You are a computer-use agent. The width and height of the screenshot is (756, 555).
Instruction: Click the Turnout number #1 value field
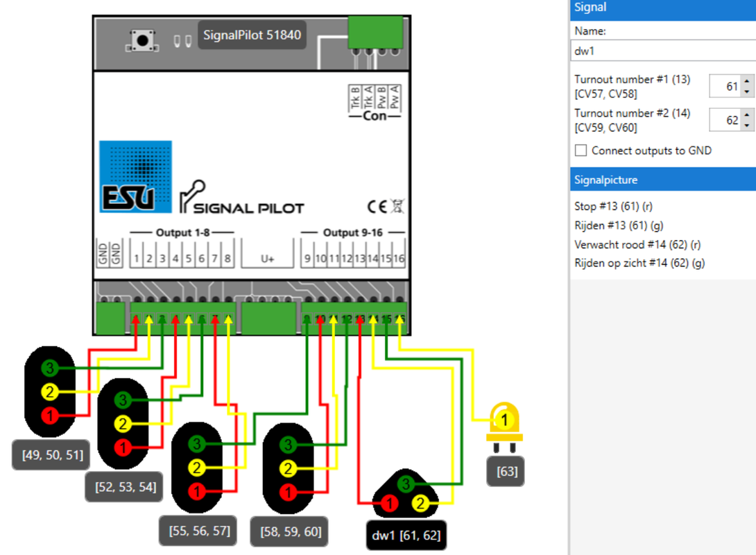pos(725,86)
